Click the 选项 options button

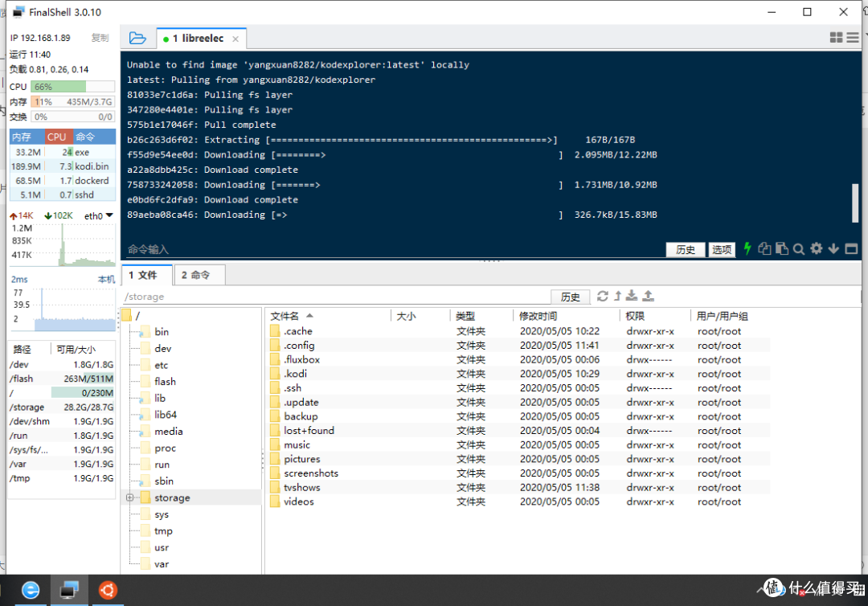pos(722,250)
